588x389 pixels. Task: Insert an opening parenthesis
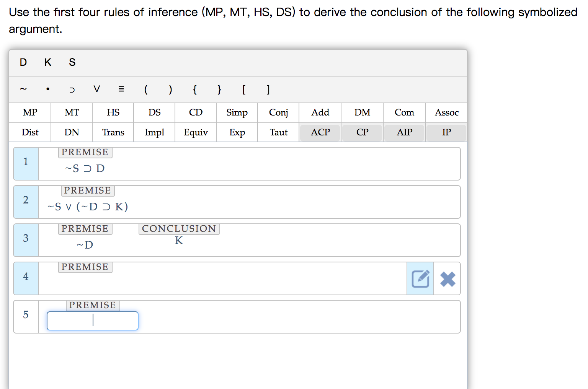point(146,90)
